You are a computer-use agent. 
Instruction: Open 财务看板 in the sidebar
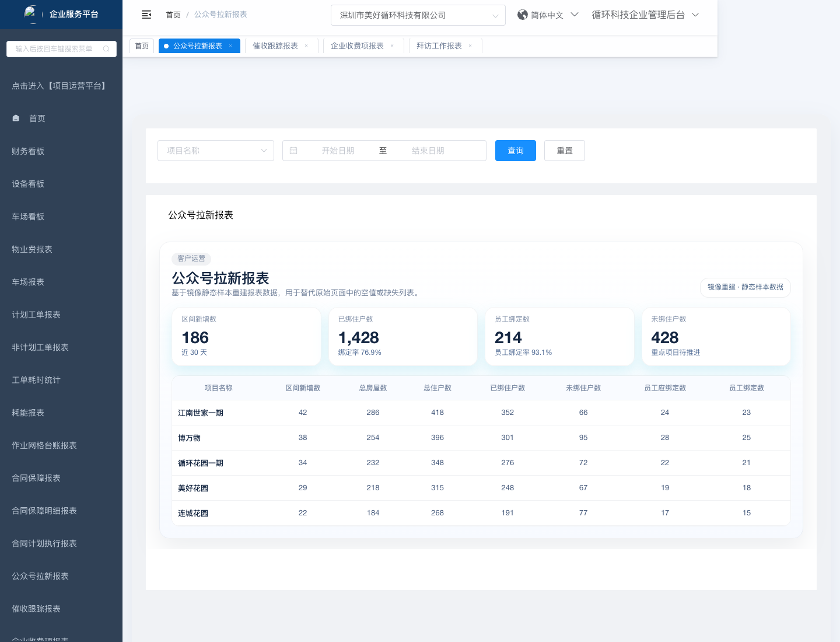click(x=28, y=151)
